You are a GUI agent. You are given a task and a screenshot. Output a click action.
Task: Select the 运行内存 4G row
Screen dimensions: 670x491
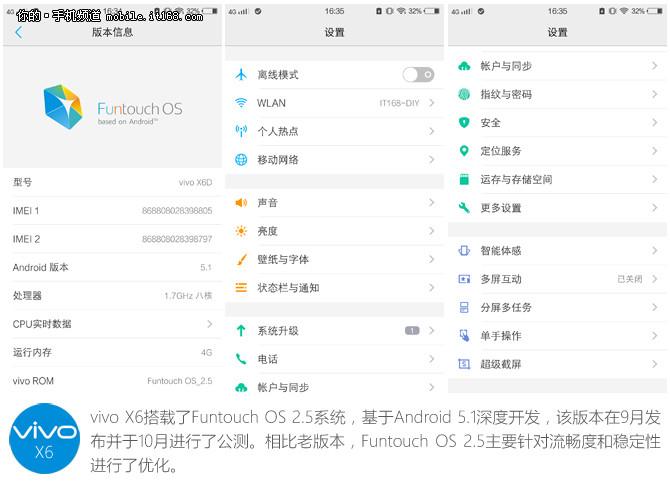click(x=112, y=352)
